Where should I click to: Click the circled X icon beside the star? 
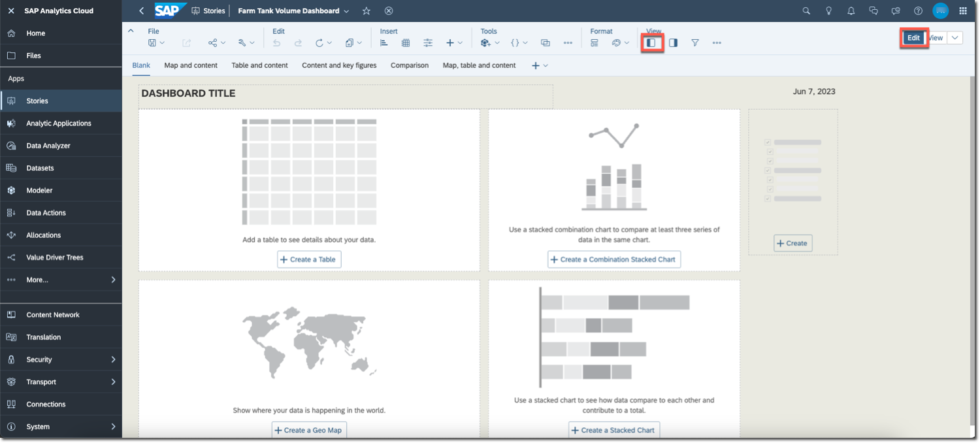click(x=389, y=11)
